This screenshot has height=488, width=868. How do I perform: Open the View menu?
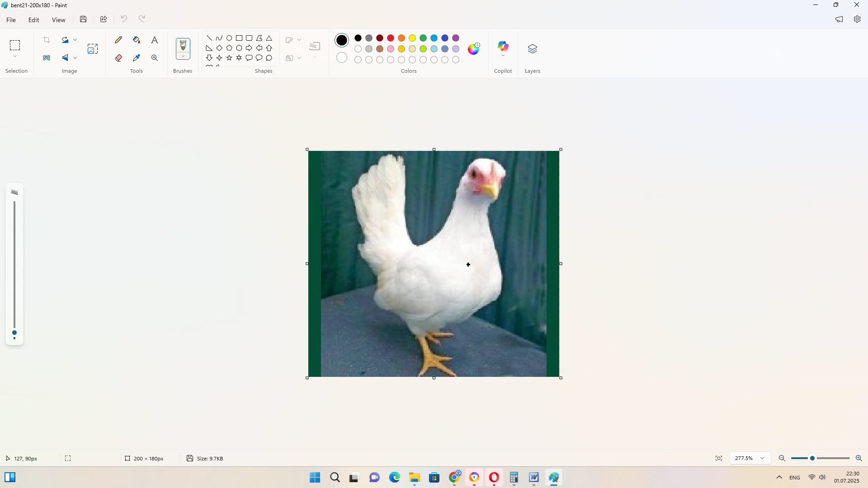58,20
